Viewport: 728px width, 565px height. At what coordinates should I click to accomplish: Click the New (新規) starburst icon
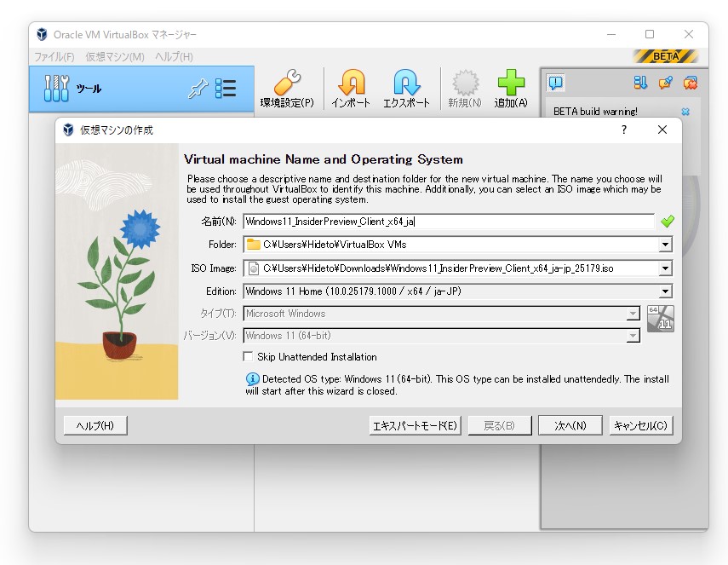click(x=465, y=83)
